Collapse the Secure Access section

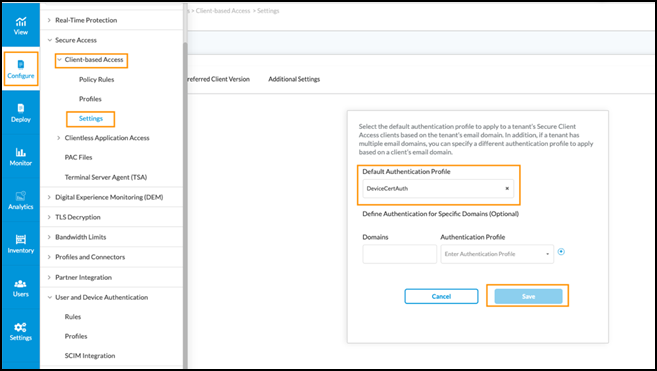coord(49,40)
